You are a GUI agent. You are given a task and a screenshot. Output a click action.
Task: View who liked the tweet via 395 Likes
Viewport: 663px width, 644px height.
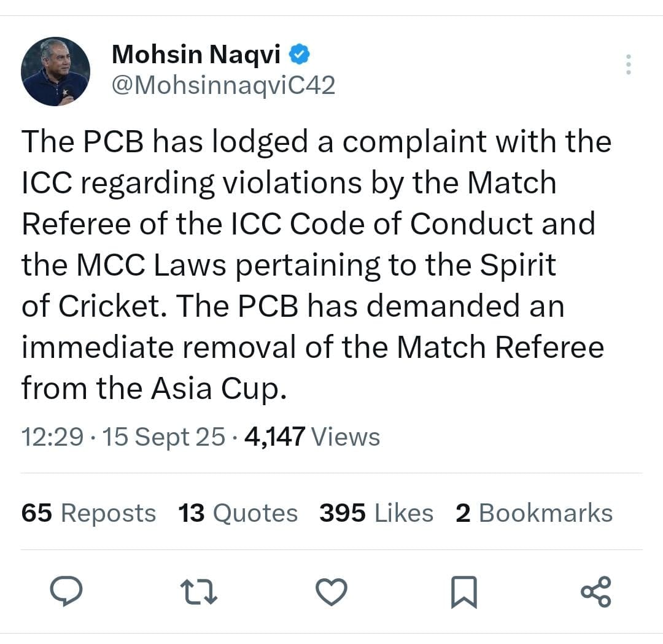[375, 513]
